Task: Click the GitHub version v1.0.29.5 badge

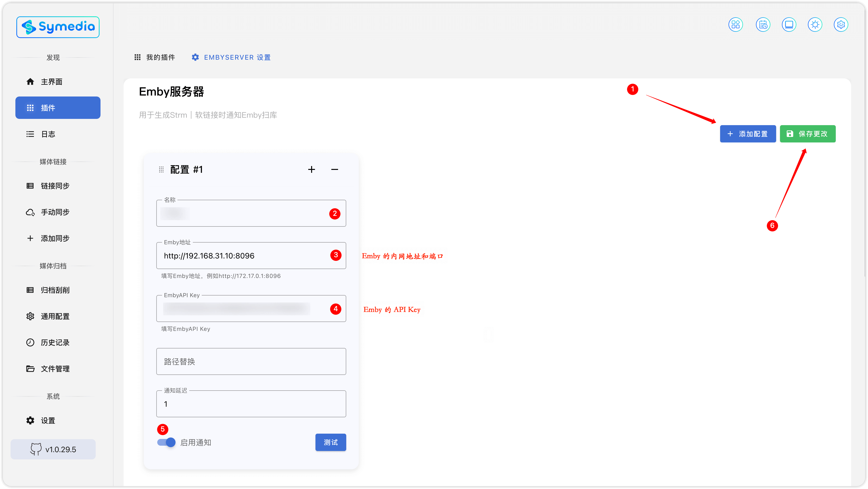Action: coord(53,449)
